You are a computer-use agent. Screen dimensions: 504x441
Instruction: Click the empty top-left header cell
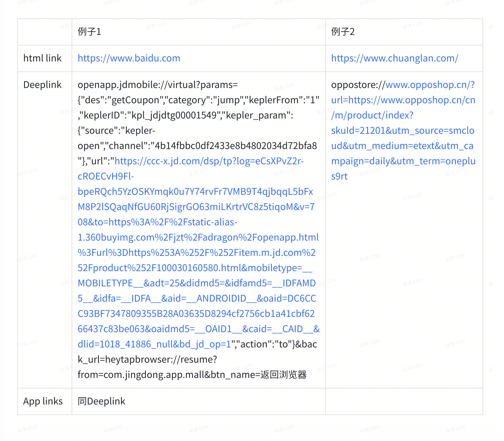click(x=45, y=32)
